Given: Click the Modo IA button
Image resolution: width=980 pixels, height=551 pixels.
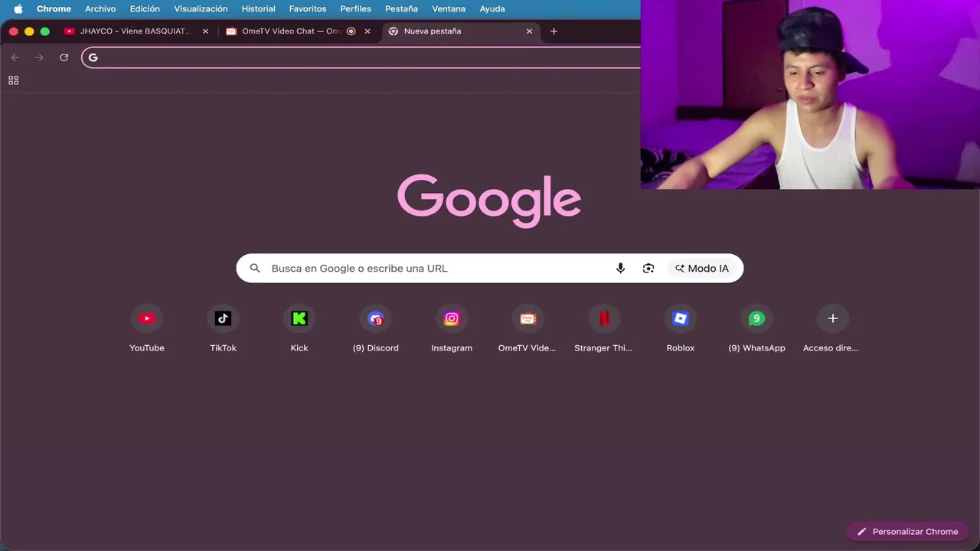Looking at the screenshot, I should pos(702,268).
